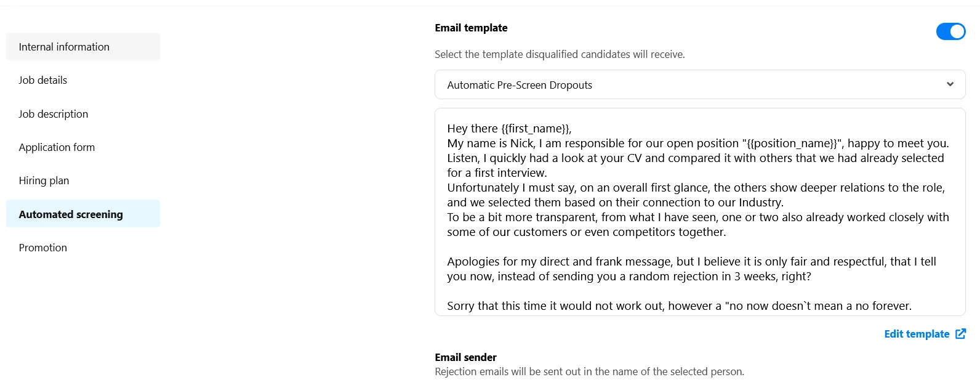
Task: Open the Job description section
Action: 83,114
